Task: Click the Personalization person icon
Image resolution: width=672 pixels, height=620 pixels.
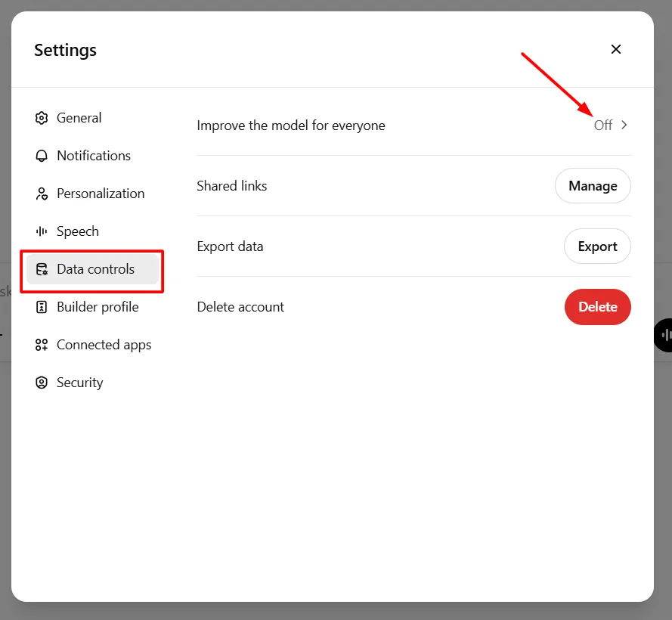Action: [42, 194]
